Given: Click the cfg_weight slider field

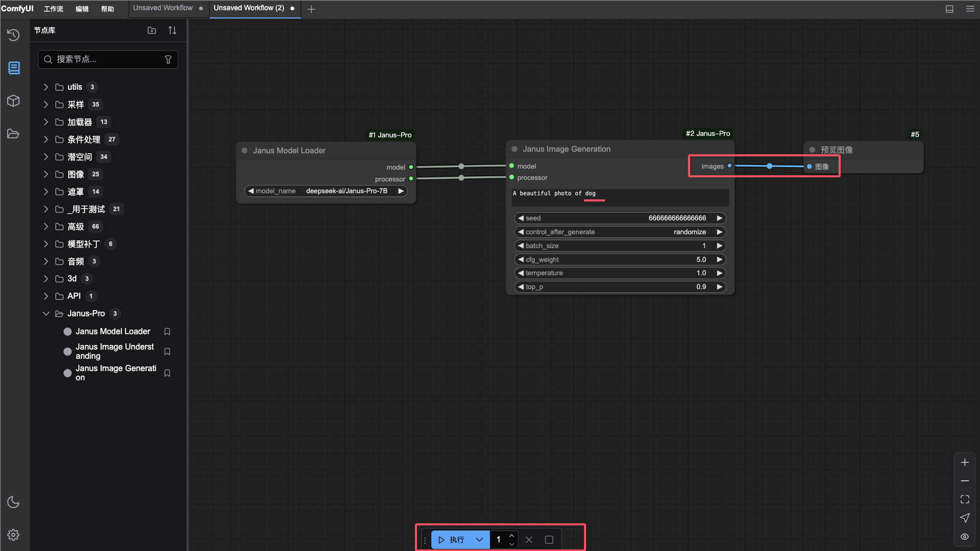Looking at the screenshot, I should [620, 260].
